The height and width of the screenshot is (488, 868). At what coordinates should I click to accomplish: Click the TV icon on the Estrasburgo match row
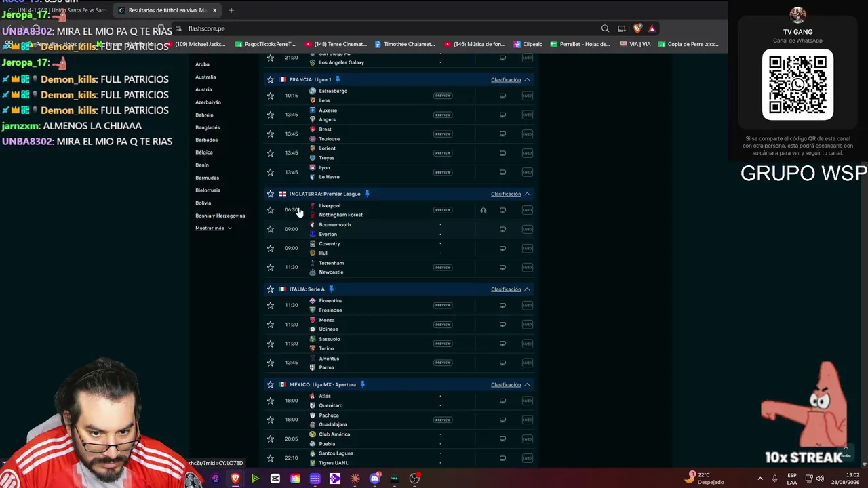[x=502, y=96]
